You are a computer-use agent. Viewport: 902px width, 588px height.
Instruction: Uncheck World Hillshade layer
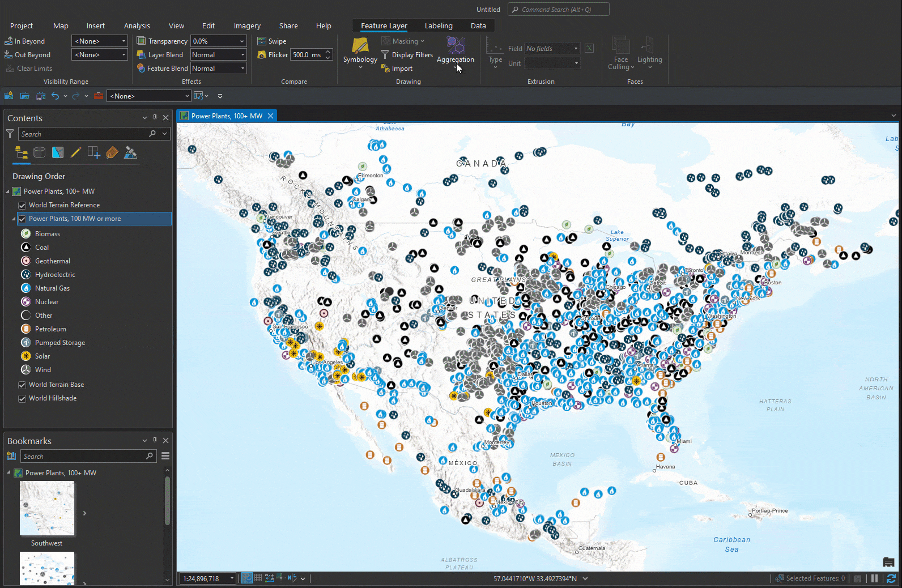point(22,398)
